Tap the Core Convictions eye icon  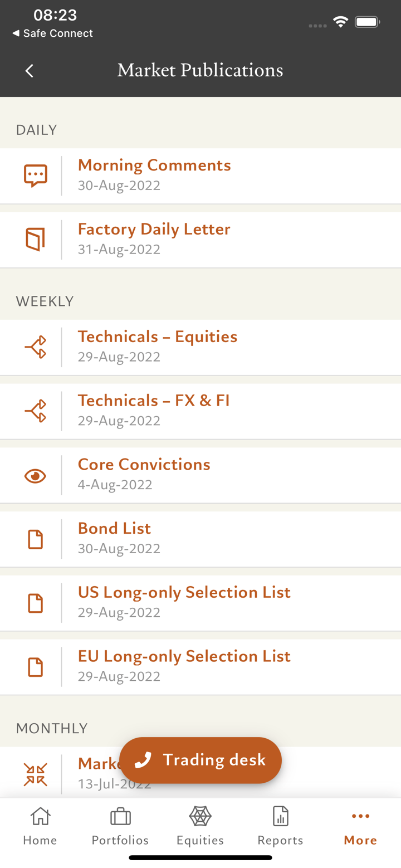(x=35, y=476)
